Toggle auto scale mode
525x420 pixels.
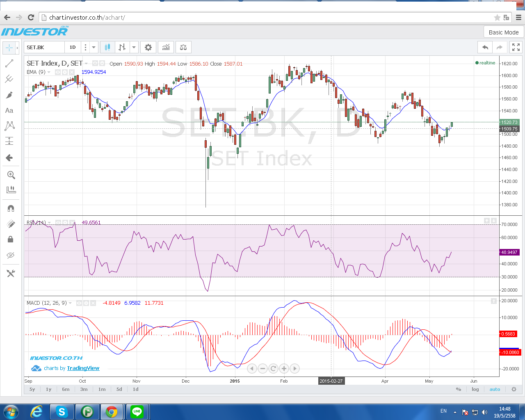[x=495, y=389]
